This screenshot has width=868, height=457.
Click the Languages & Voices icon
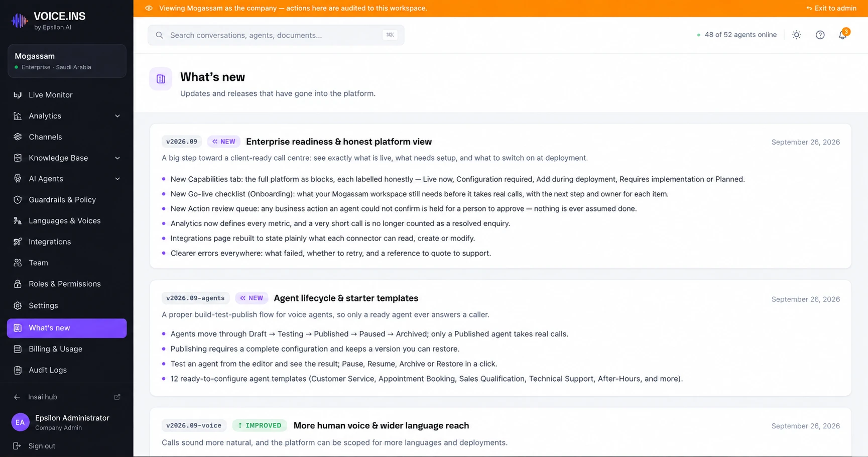click(18, 221)
